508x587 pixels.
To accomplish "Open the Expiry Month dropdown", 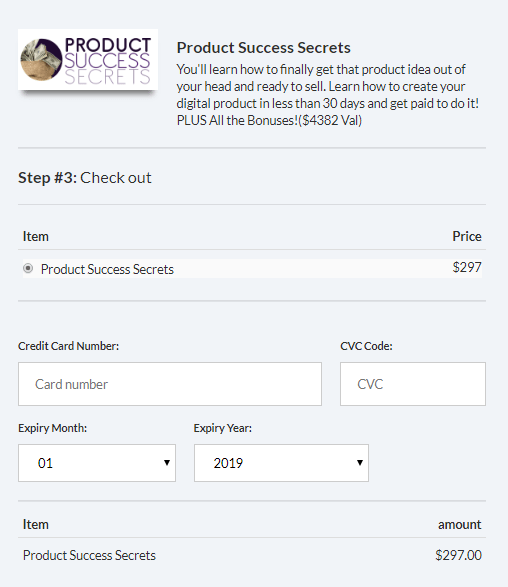I will 97,463.
